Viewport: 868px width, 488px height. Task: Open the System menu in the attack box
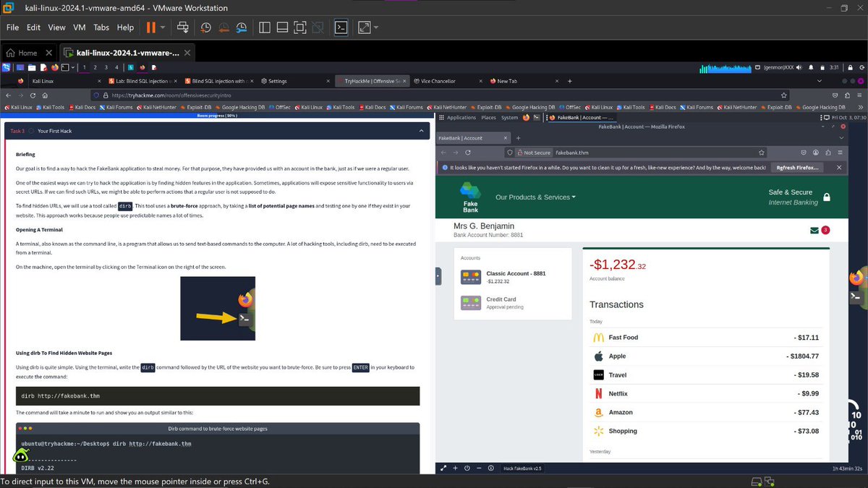tap(509, 117)
